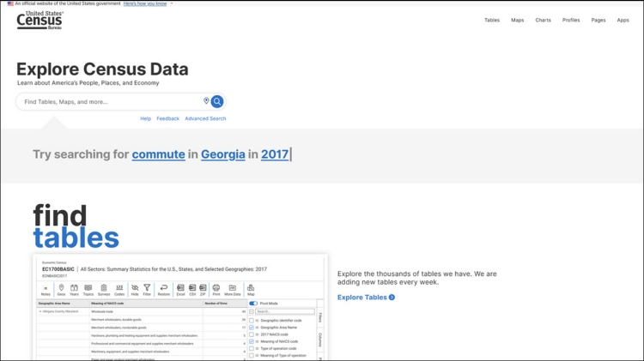
Task: Expand the Here's how you know arrow
Action: [x=172, y=3]
